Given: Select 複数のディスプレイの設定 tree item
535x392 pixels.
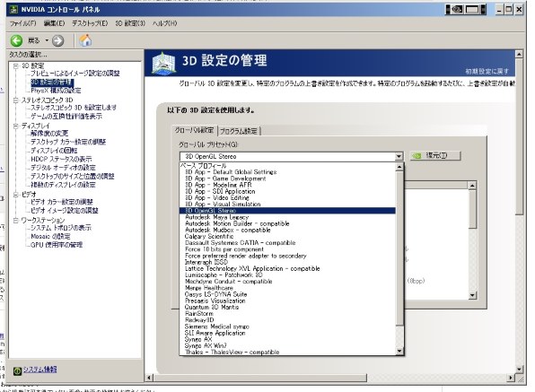Looking at the screenshot, I should click(x=63, y=185).
